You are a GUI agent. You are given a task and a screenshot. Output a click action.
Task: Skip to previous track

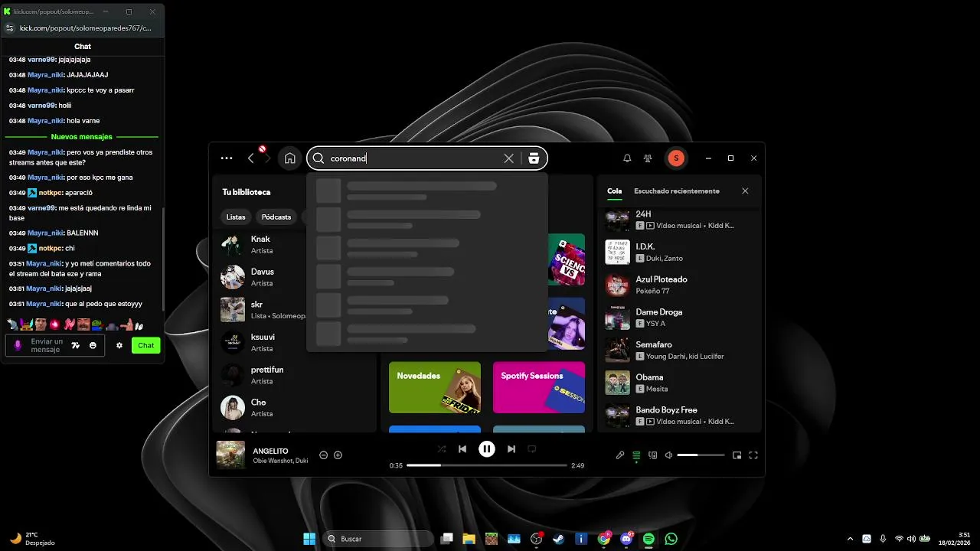point(462,449)
